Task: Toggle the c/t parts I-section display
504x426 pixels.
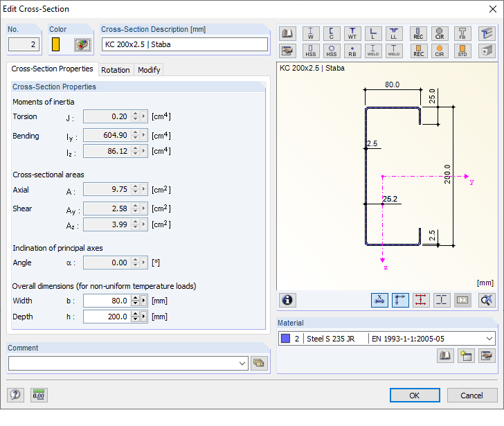Action: tap(442, 301)
